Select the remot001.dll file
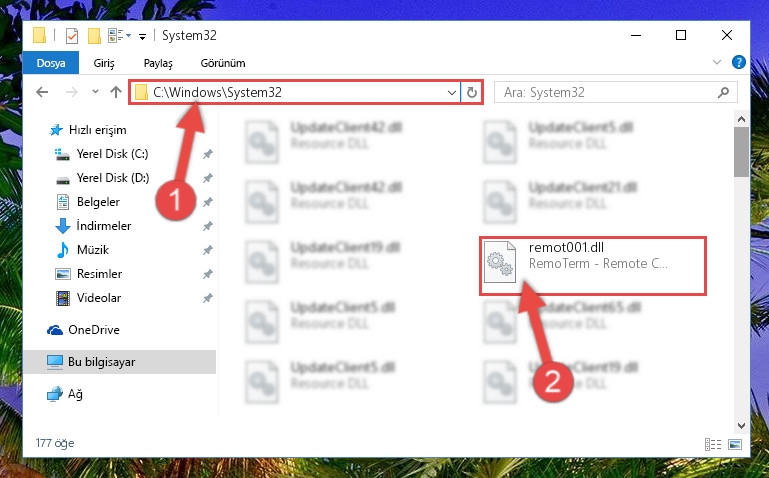This screenshot has height=478, width=769. [x=593, y=266]
